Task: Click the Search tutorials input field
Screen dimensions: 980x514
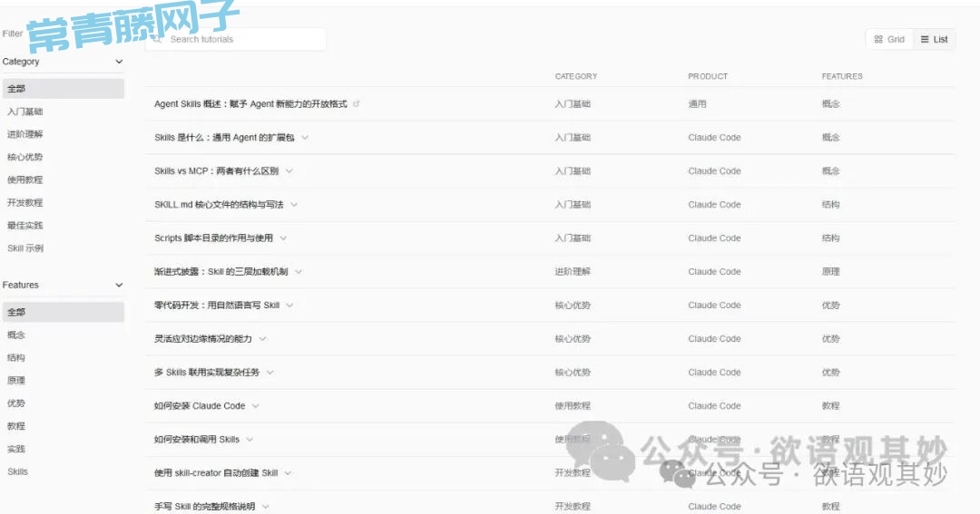Action: coord(240,39)
